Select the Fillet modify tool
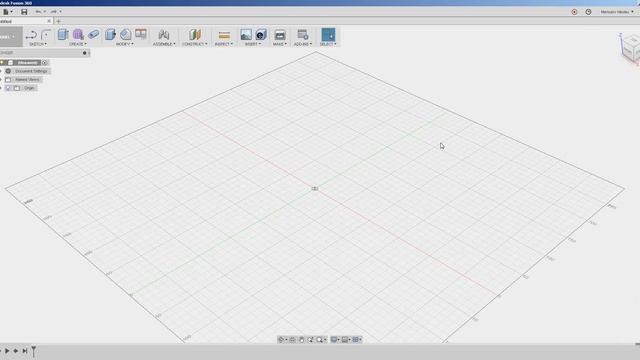The height and width of the screenshot is (360, 640). tap(125, 35)
